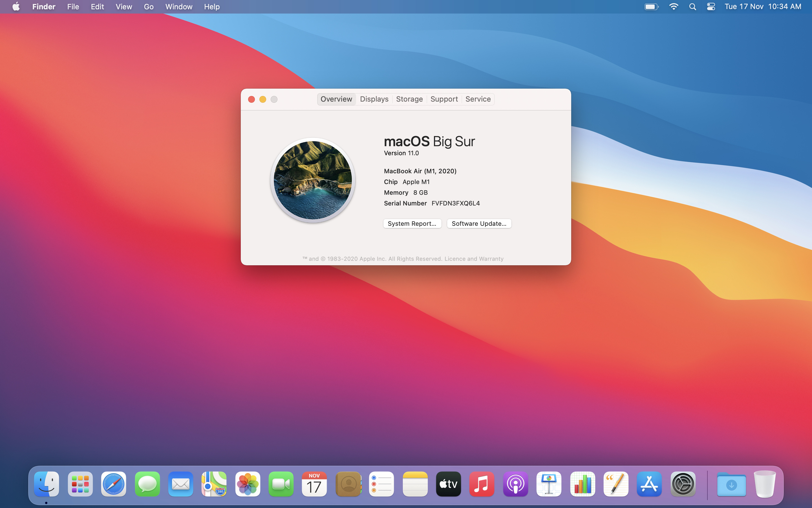Launch Podcasts from the Dock
This screenshot has height=508, width=812.
tap(515, 484)
